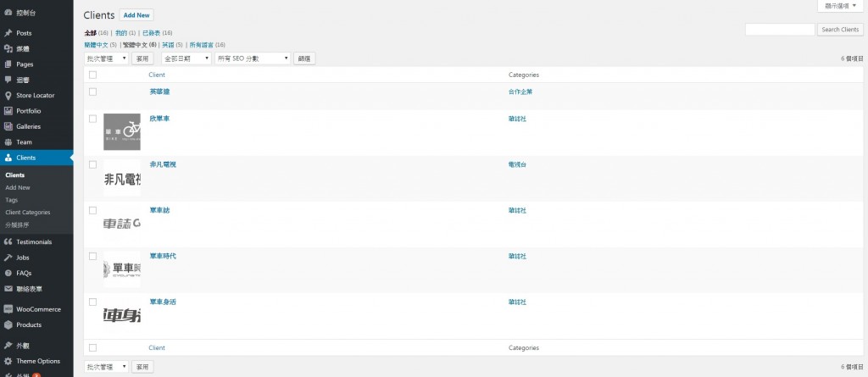Viewport: 868px width, 377px height.
Task: Open Store Locator with map pin icon
Action: [36, 95]
